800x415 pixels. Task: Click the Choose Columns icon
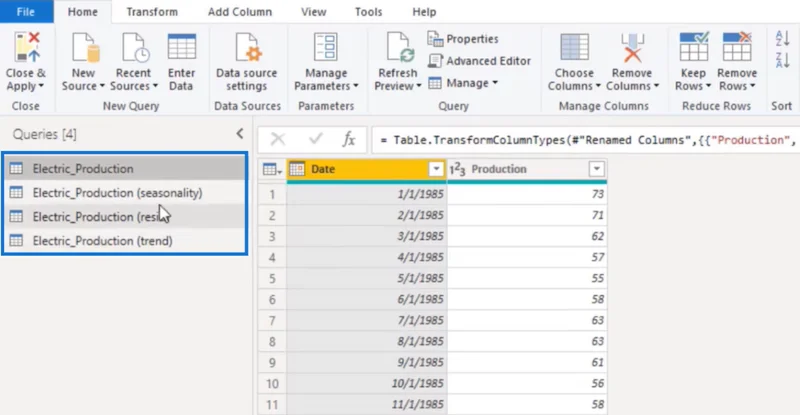tap(574, 47)
